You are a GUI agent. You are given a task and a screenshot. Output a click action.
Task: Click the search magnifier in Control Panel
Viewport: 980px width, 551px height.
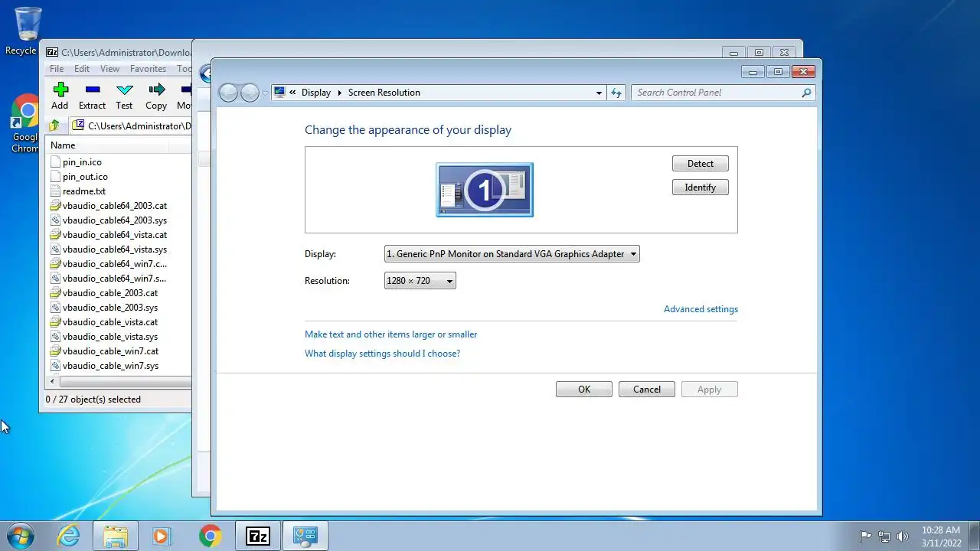806,93
